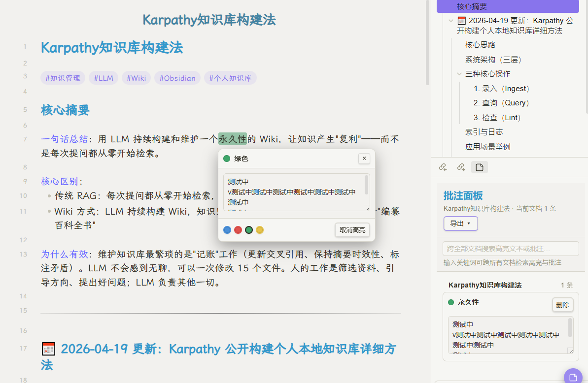This screenshot has width=588, height=383.
Task: Open the #个人知识库 tag
Action: [x=230, y=78]
